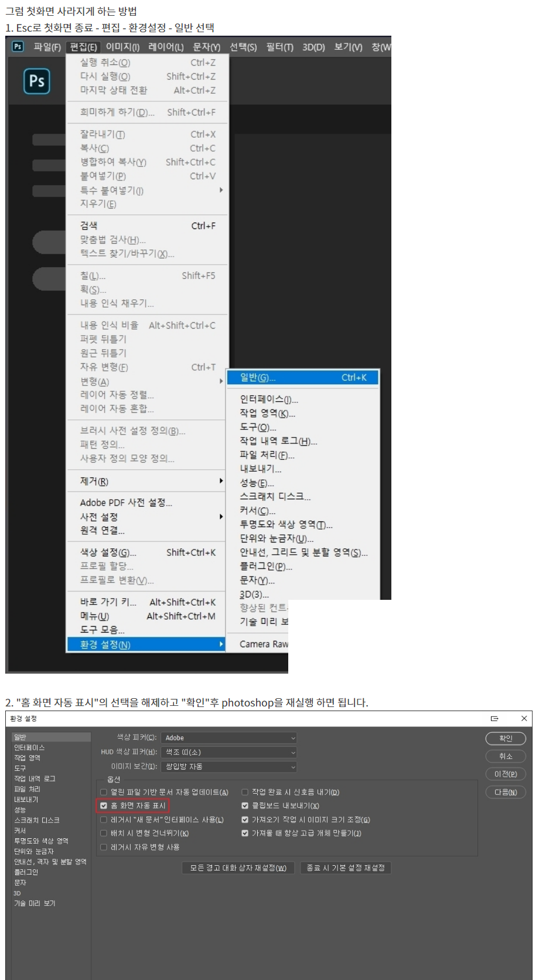Click the small Ps icon in the menu bar
Screen dimensions: 539x980
[x=18, y=46]
